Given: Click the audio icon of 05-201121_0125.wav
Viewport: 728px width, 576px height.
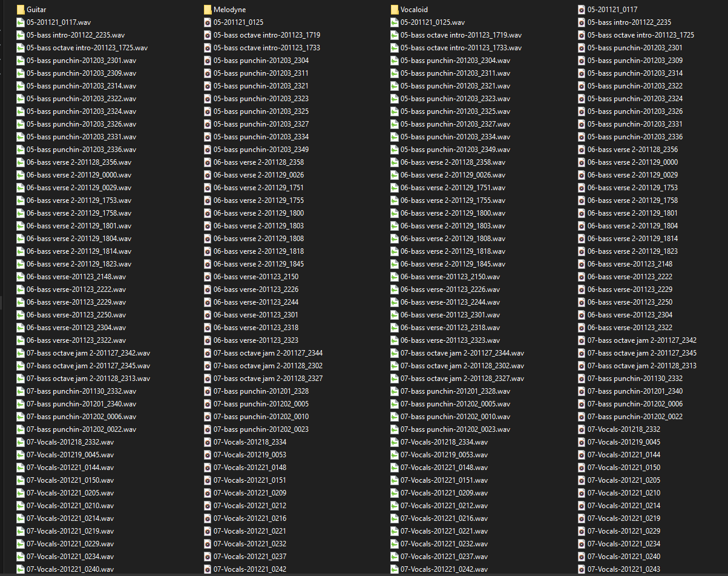Looking at the screenshot, I should point(395,22).
